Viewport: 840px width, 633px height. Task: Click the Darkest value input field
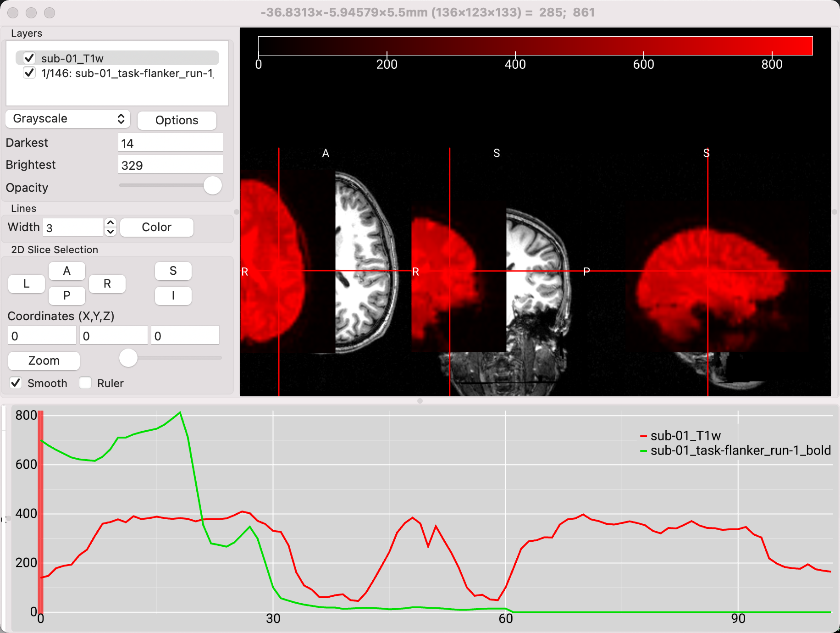click(x=171, y=143)
